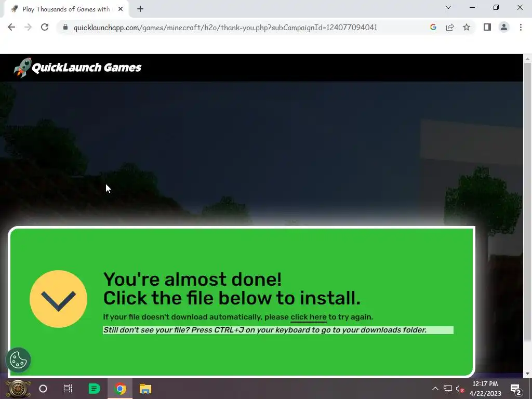Click the muted volume icon
The height and width of the screenshot is (399, 532).
point(460,389)
